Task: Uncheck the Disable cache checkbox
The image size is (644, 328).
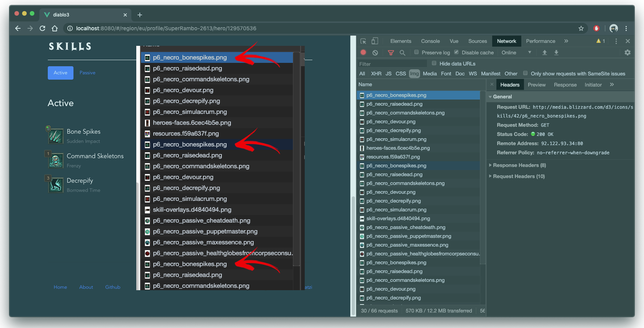Action: click(x=457, y=52)
